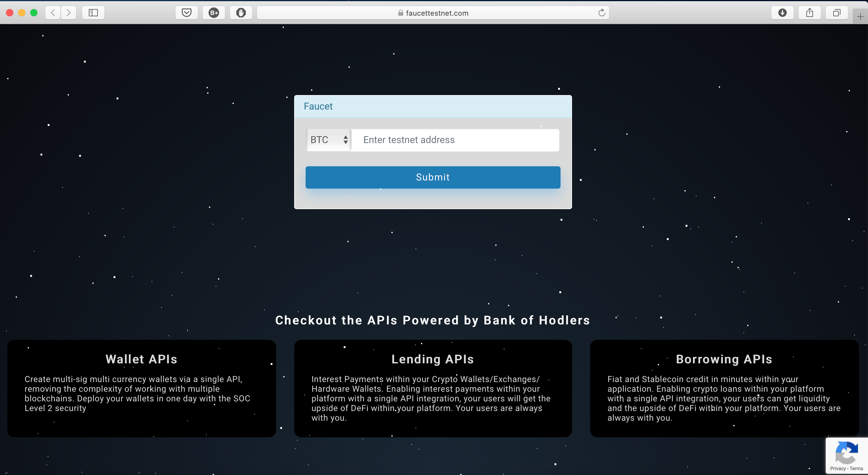
Task: Open the hand-shaped privacy blocker extension icon
Action: coord(241,13)
